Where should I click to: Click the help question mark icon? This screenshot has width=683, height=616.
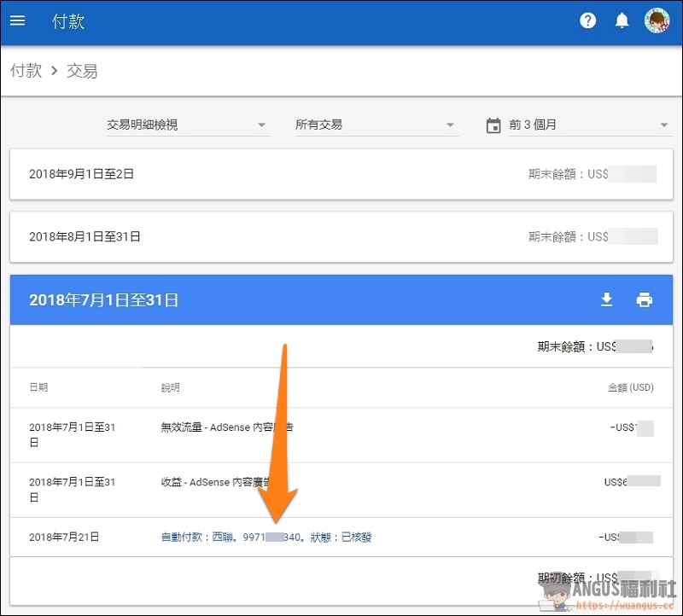coord(587,21)
